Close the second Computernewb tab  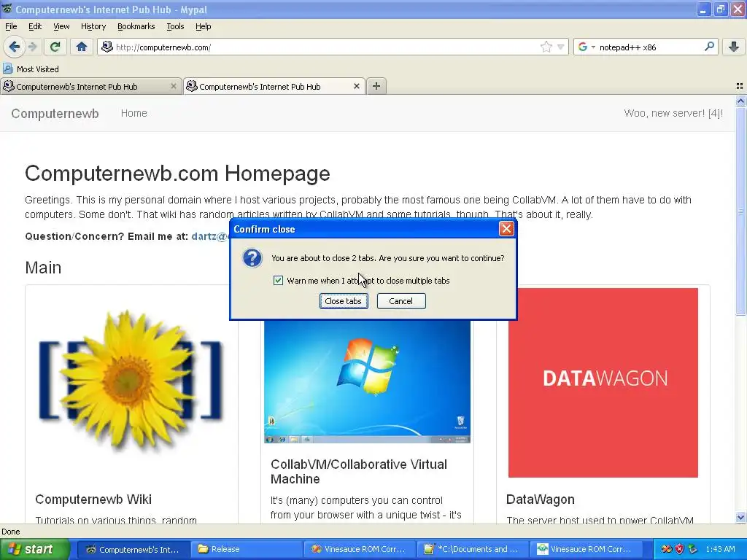(x=356, y=86)
